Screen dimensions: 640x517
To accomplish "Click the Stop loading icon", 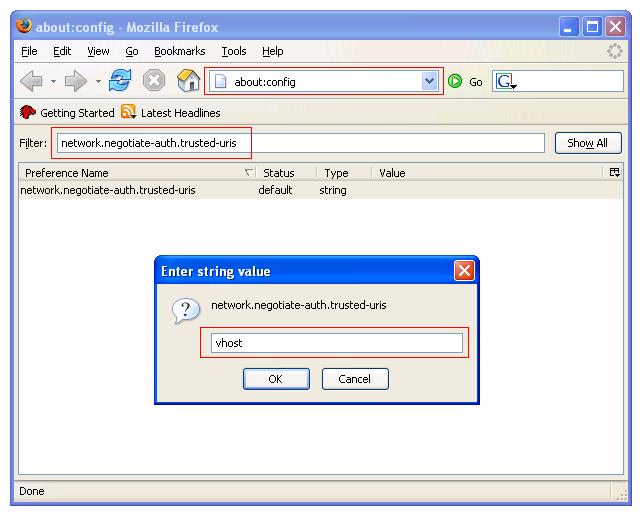I will click(x=154, y=82).
